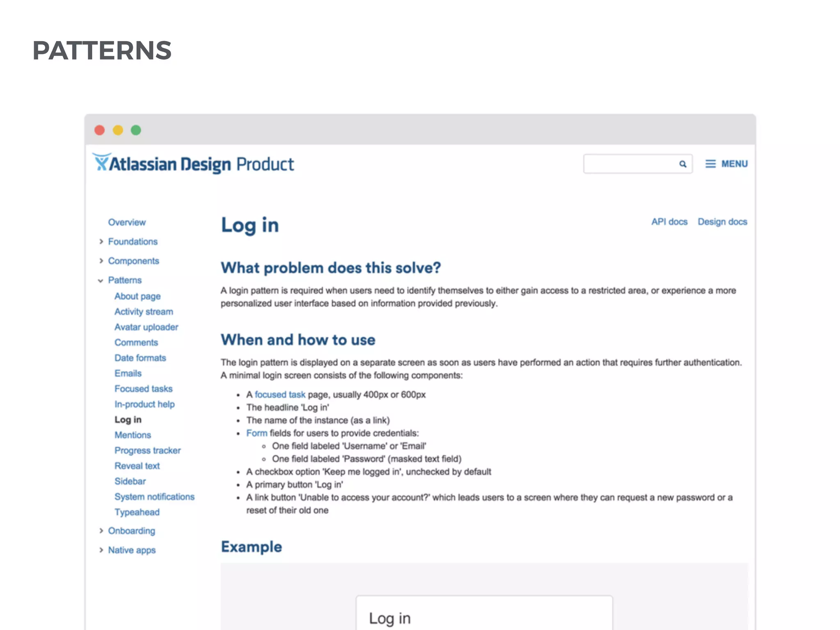Click the yellow minimize dot
840x630 pixels.
pos(118,130)
